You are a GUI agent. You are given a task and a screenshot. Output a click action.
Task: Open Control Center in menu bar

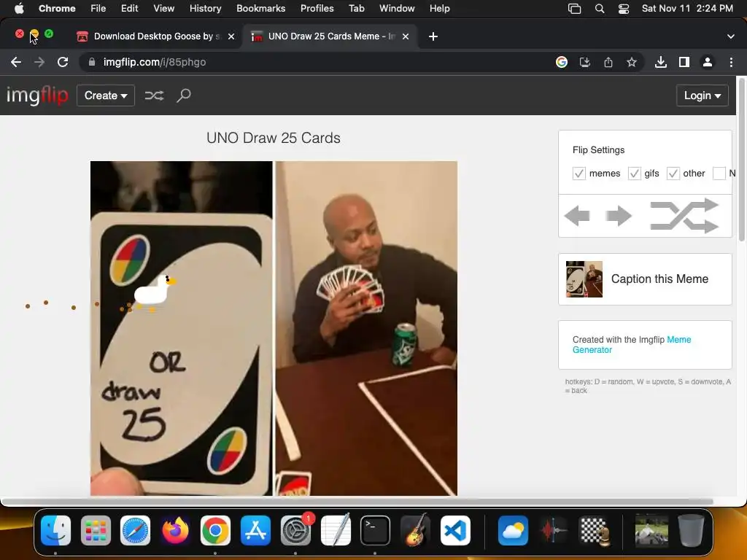coord(624,9)
